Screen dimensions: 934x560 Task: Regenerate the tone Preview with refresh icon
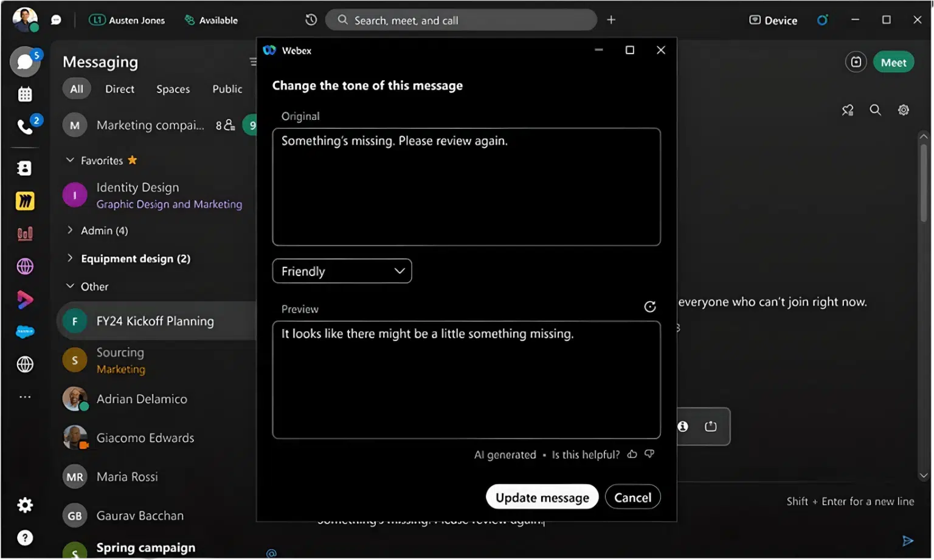650,306
